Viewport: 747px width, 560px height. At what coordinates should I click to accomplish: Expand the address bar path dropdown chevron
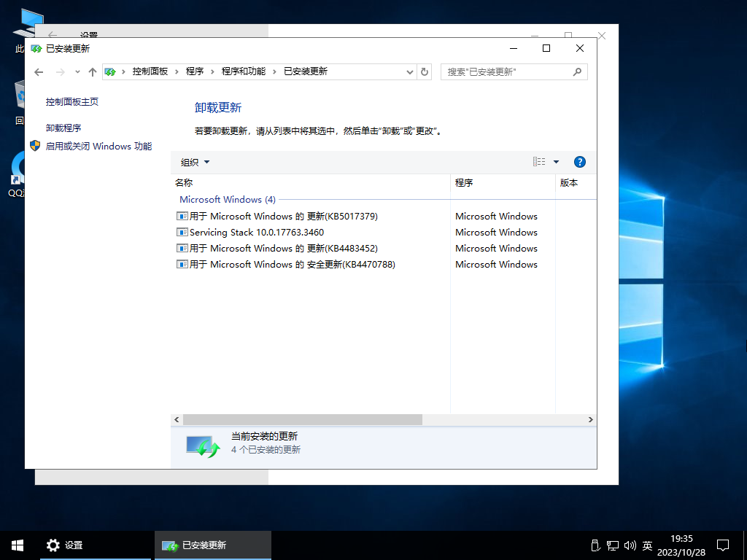pyautogui.click(x=411, y=71)
